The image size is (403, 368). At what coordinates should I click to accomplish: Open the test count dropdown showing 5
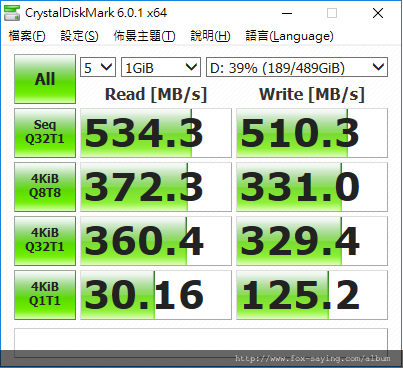click(98, 67)
